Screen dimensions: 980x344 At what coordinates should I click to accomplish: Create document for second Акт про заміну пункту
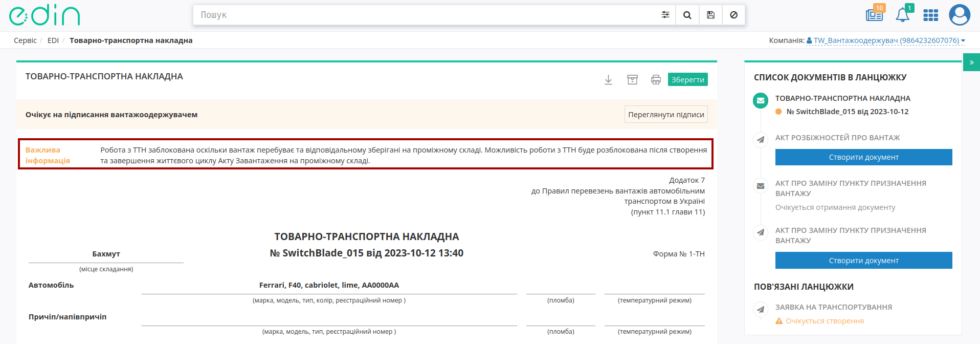pyautogui.click(x=863, y=261)
